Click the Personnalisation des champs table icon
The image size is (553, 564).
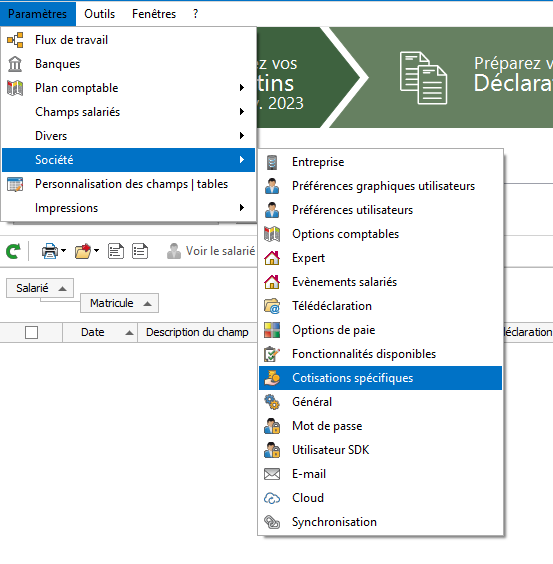[15, 184]
